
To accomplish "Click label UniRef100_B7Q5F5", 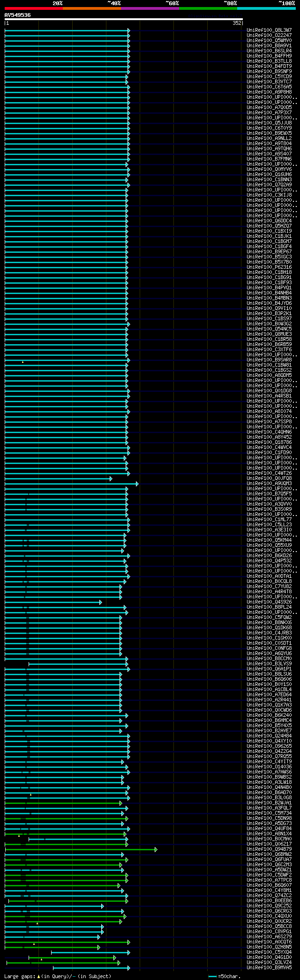I will click(269, 494).
